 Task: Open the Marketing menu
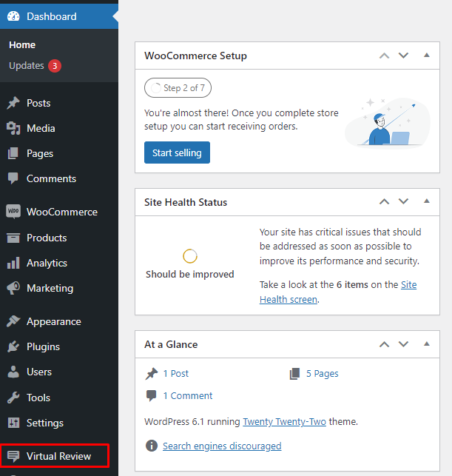click(50, 289)
